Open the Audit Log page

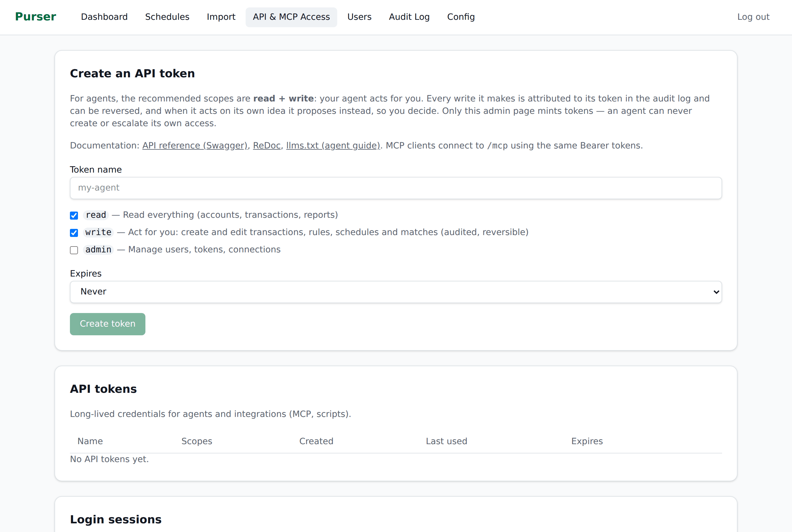409,17
